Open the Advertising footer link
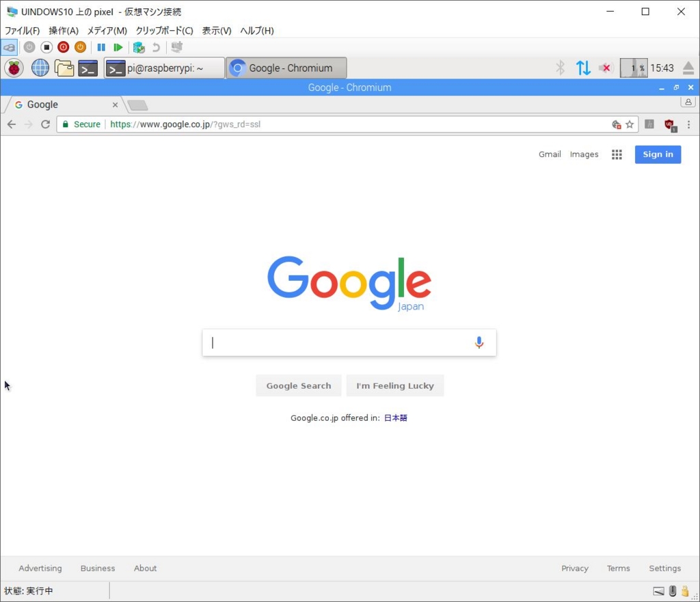700x602 pixels. (x=40, y=569)
